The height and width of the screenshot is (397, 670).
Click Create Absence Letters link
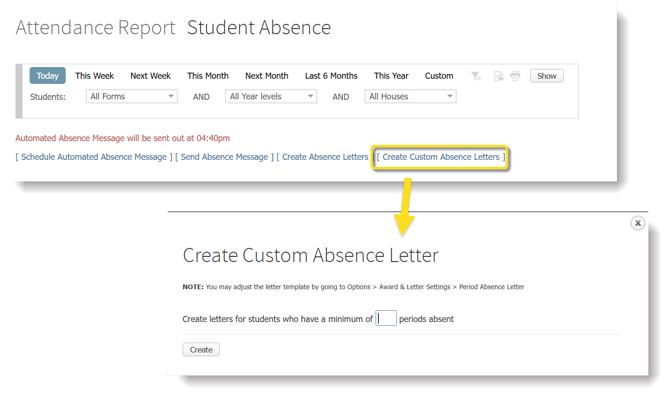click(x=325, y=157)
